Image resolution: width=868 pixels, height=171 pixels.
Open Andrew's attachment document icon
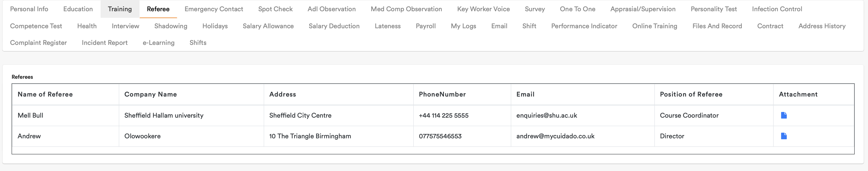[x=783, y=136]
